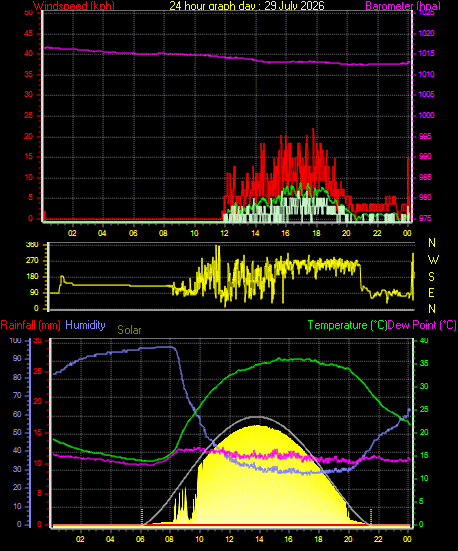Image resolution: width=458 pixels, height=551 pixels.
Task: Select the Rainfall (mm) legend label
Action: 31,325
